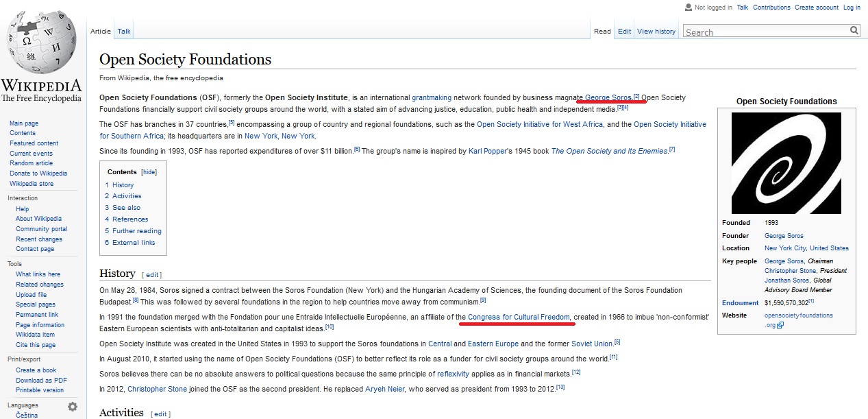Open the Languages settings gear icon
The width and height of the screenshot is (868, 419).
click(x=73, y=407)
